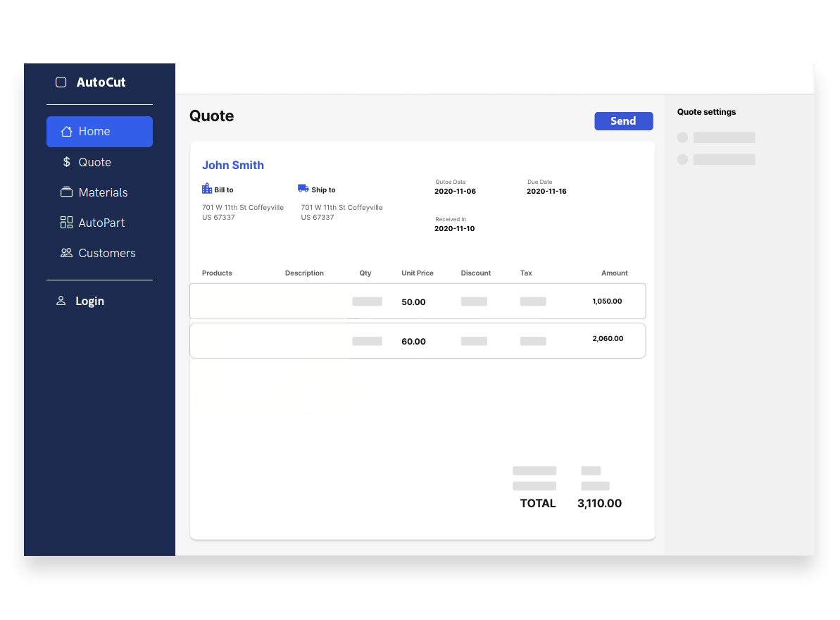Click the 50.00 unit price cell
The height and width of the screenshot is (620, 840).
click(x=413, y=302)
